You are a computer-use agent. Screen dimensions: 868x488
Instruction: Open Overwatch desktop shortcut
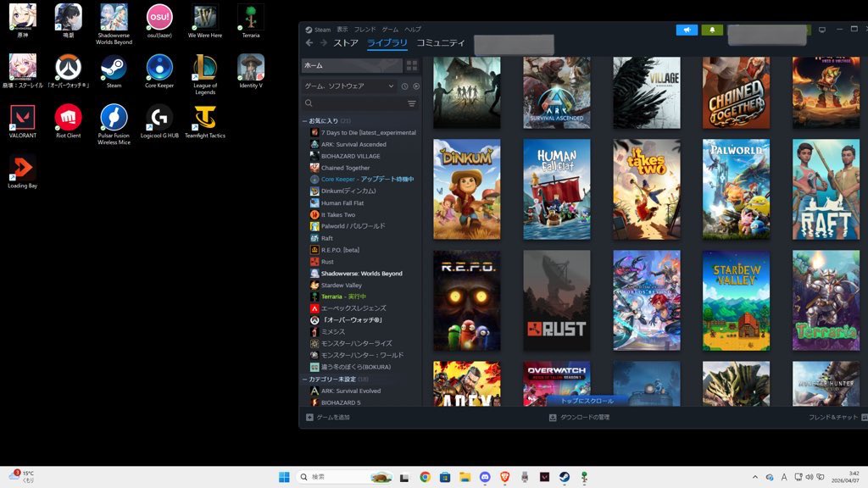click(x=68, y=71)
